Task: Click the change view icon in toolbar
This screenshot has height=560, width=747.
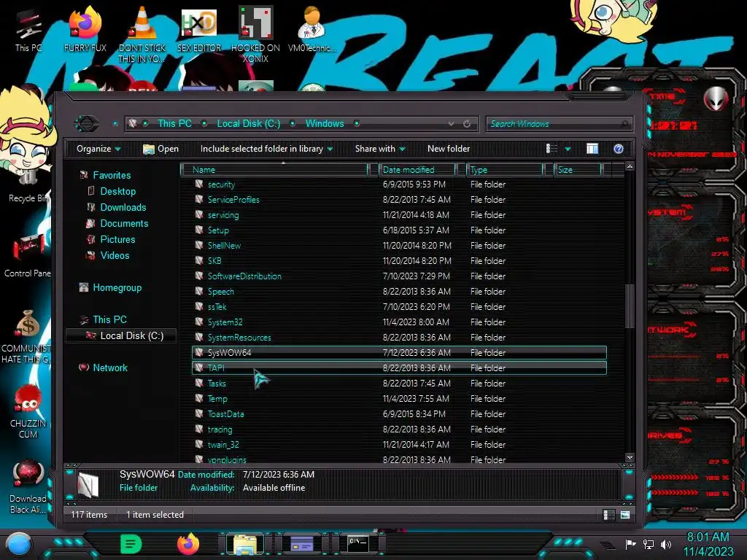Action: 551,149
